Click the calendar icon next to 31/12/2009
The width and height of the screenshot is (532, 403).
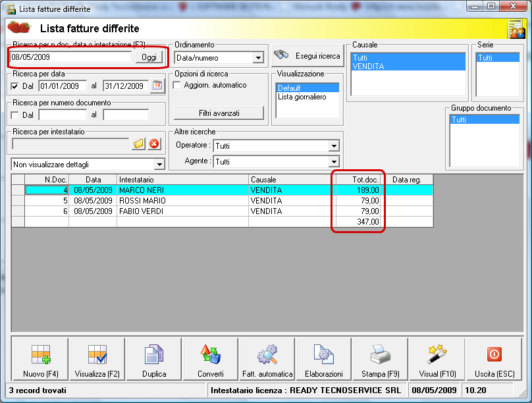tap(157, 86)
